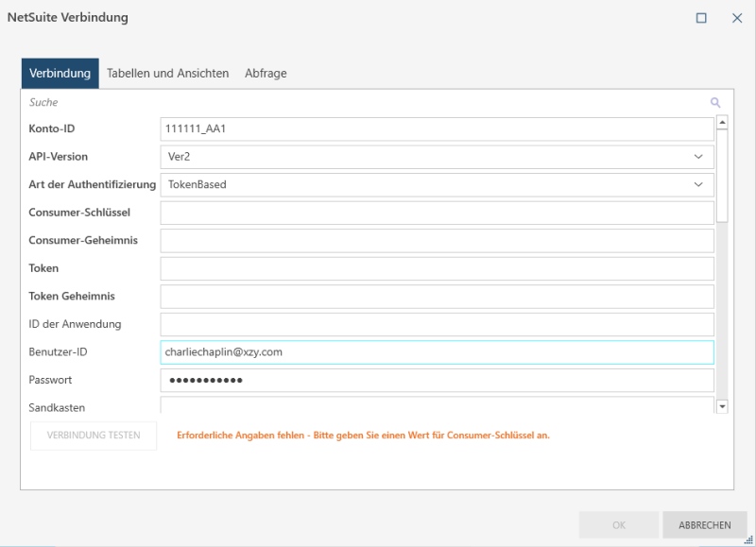The width and height of the screenshot is (756, 547).
Task: Focus the Passwort field
Action: click(437, 380)
